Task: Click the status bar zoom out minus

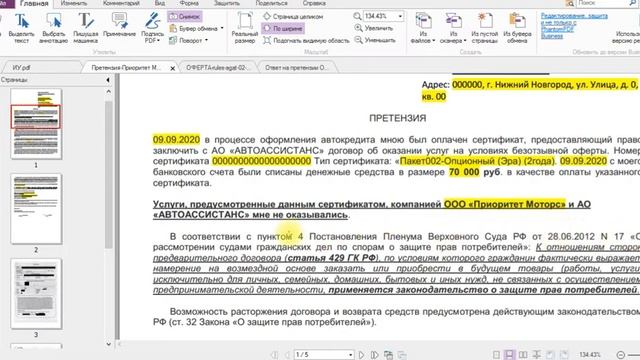Action: [621, 355]
